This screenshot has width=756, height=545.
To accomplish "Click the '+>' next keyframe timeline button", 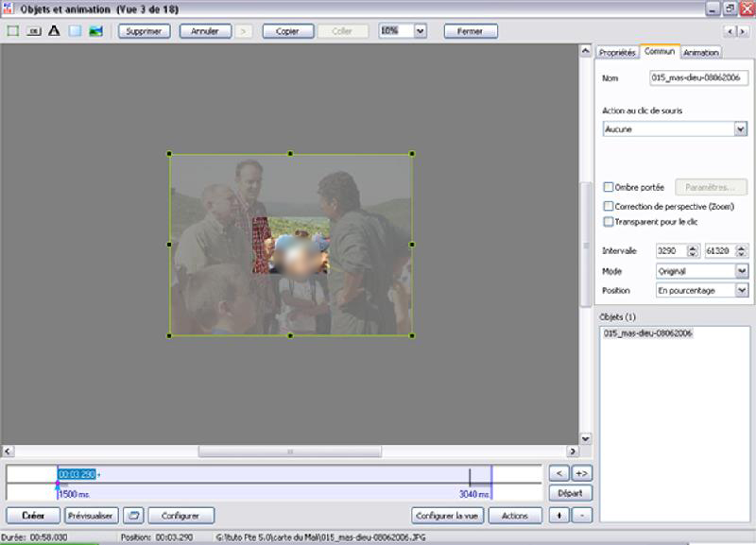I will click(x=581, y=473).
